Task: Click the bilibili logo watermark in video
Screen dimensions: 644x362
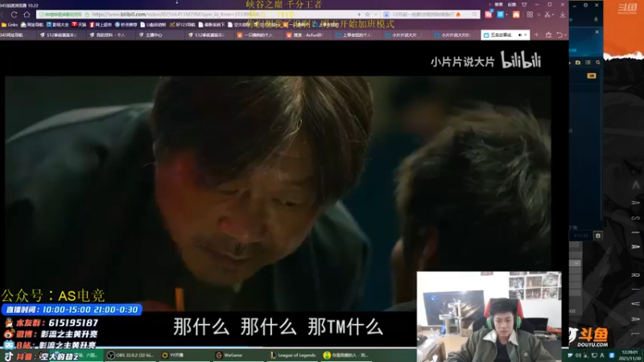Action: (x=521, y=60)
